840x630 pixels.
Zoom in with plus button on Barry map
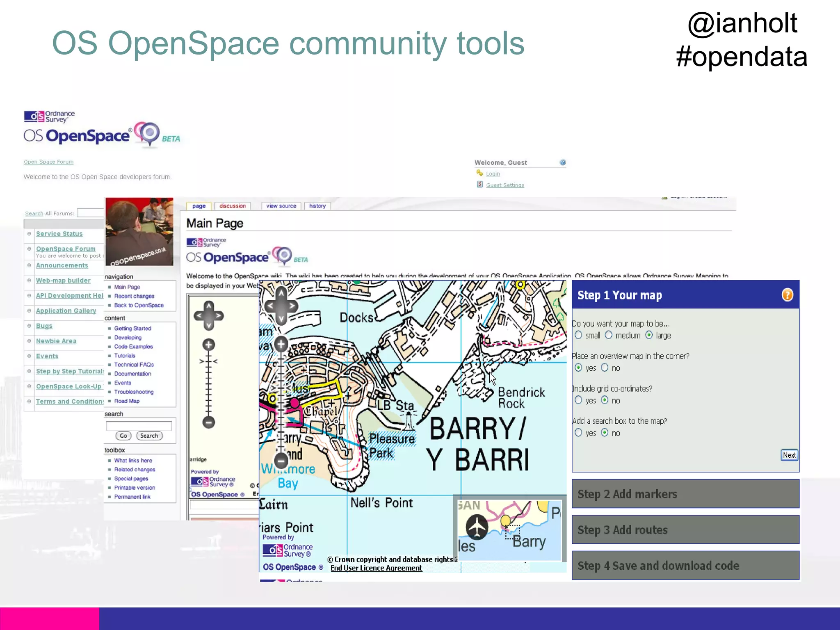(281, 344)
